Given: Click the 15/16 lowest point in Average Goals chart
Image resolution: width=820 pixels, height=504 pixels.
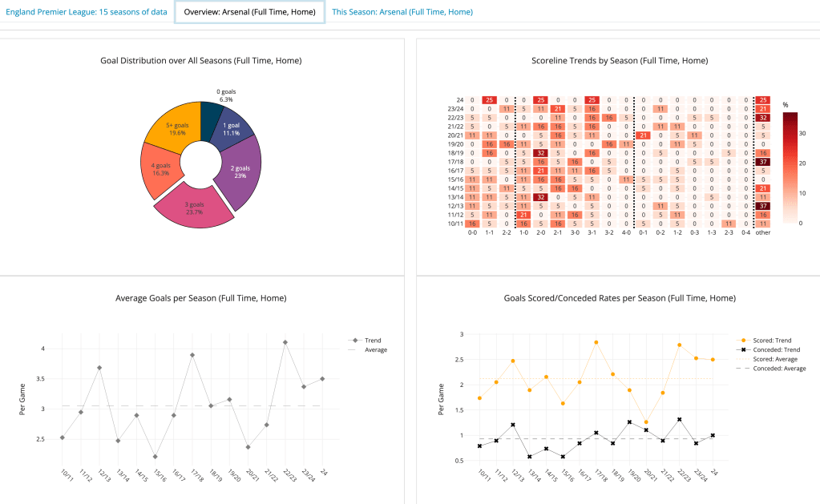Looking at the screenshot, I should tap(155, 457).
